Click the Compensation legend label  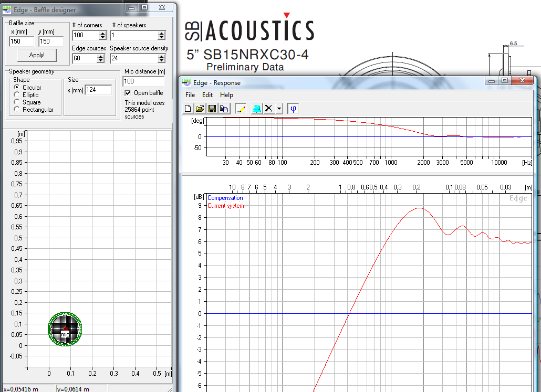[225, 198]
